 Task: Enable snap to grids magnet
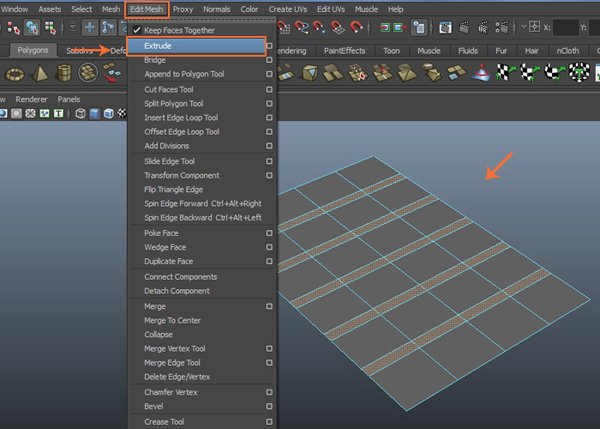[284, 27]
